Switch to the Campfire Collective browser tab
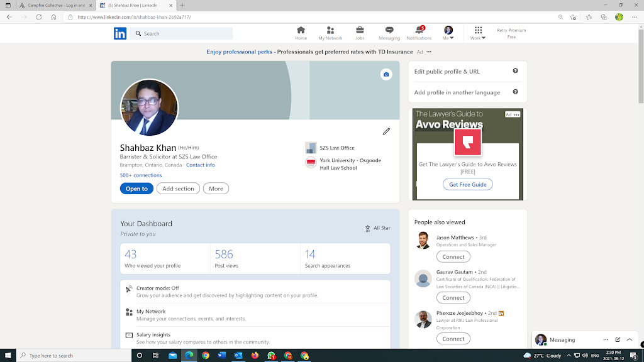The width and height of the screenshot is (644, 362). click(x=56, y=5)
